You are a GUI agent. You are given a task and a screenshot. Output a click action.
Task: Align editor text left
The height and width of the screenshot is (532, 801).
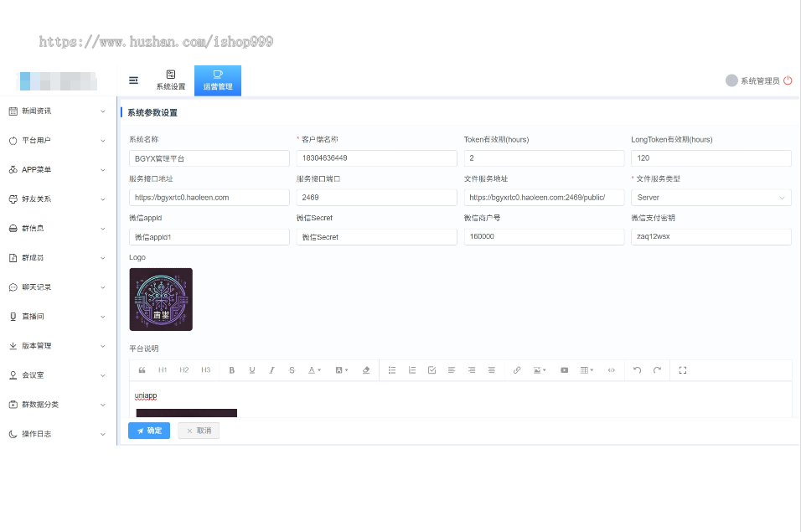coord(452,370)
